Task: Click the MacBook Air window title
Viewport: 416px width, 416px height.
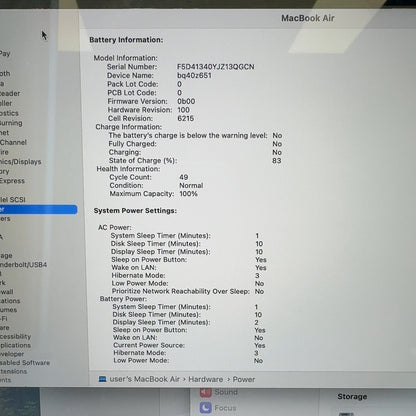Action: (308, 18)
